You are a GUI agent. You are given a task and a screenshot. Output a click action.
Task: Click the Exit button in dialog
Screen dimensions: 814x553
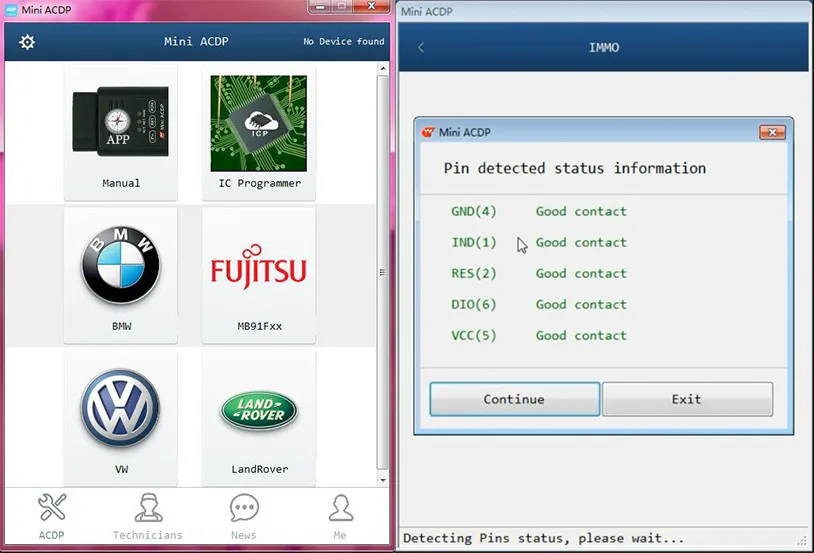[x=687, y=399]
